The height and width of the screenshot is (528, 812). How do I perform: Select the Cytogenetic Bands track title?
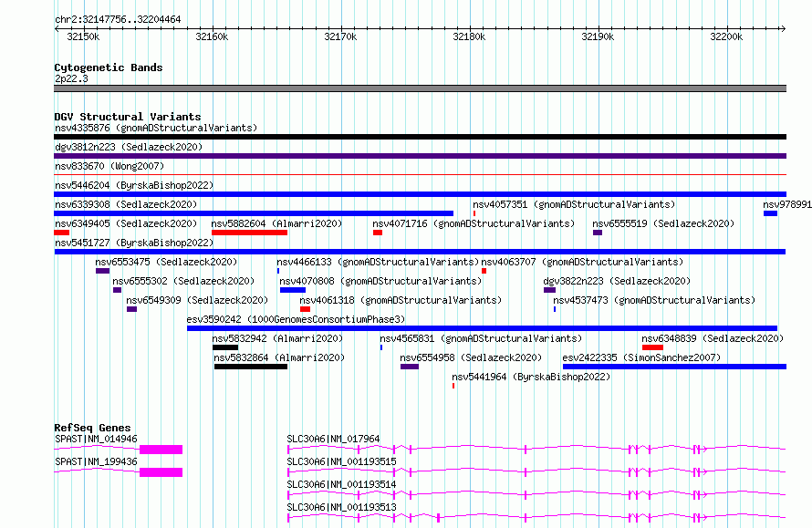click(109, 67)
